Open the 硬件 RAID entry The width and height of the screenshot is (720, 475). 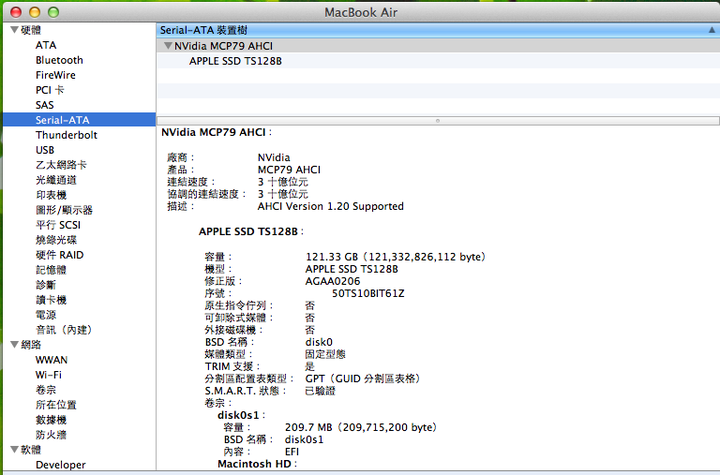pyautogui.click(x=60, y=255)
